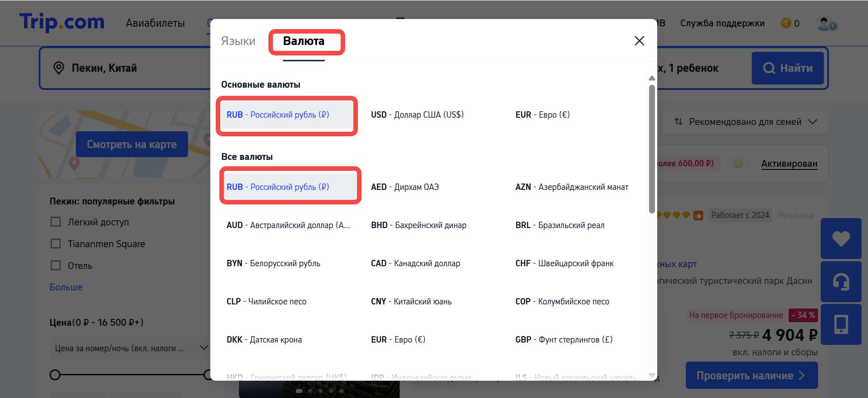868x398 pixels.
Task: Tick the Отель checkbox
Action: pos(55,265)
